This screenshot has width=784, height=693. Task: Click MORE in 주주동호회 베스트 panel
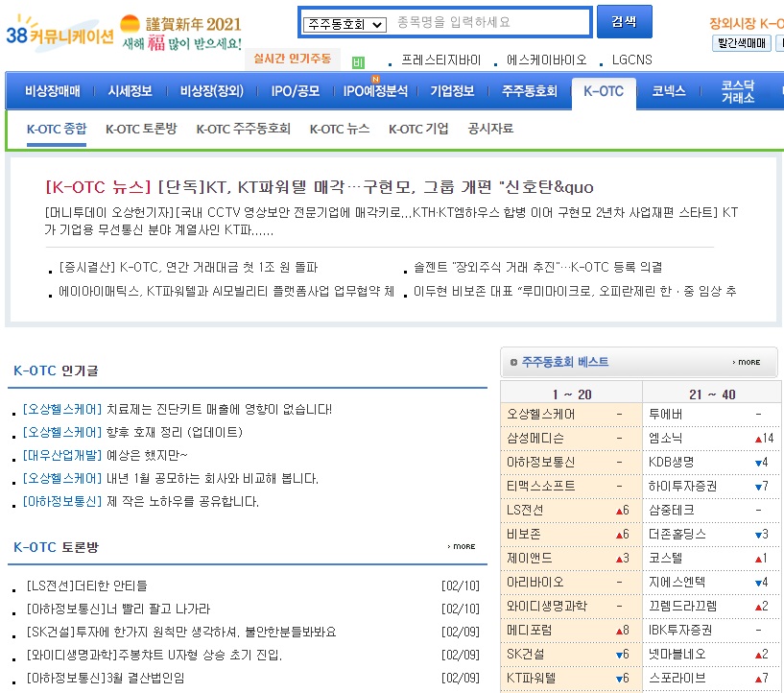click(747, 362)
